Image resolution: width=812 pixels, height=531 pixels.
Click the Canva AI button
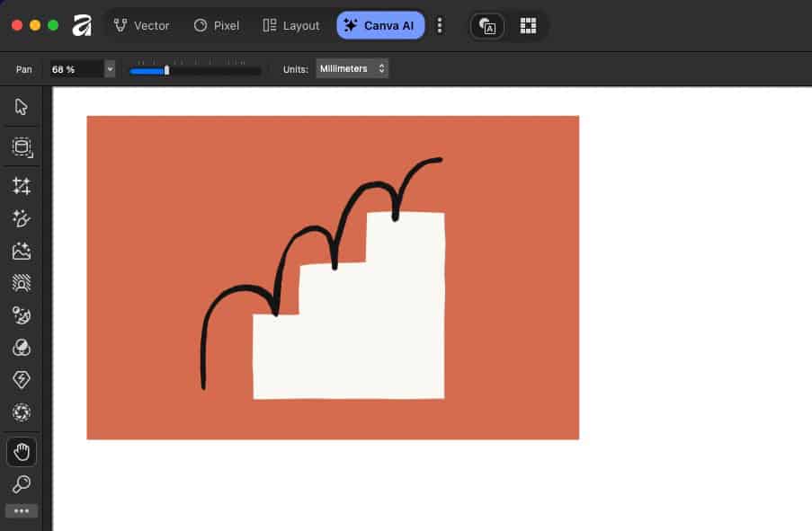coord(379,25)
